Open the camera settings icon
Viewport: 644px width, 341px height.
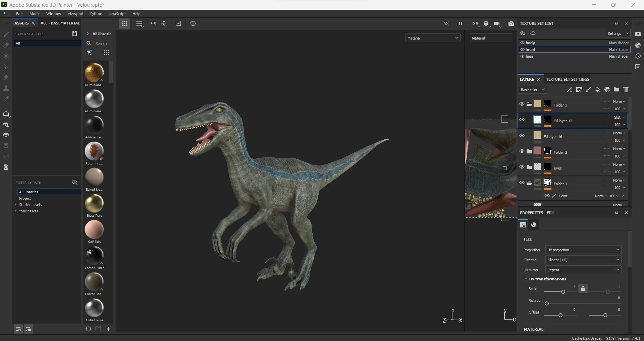pyautogui.click(x=497, y=23)
